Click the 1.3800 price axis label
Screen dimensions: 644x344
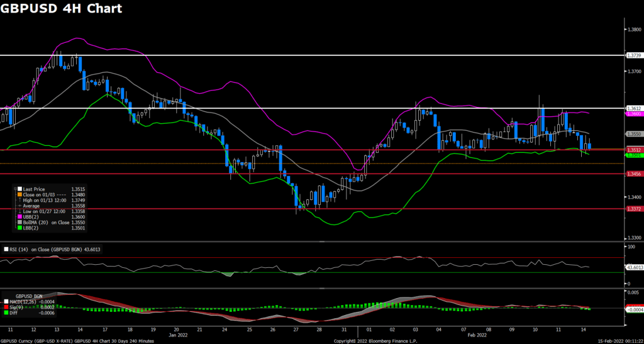point(635,30)
